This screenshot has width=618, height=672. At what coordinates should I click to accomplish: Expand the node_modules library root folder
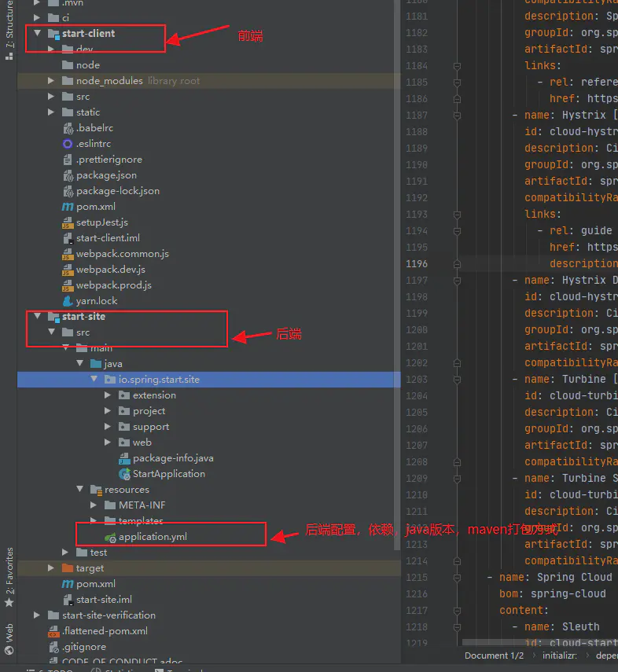pyautogui.click(x=51, y=81)
